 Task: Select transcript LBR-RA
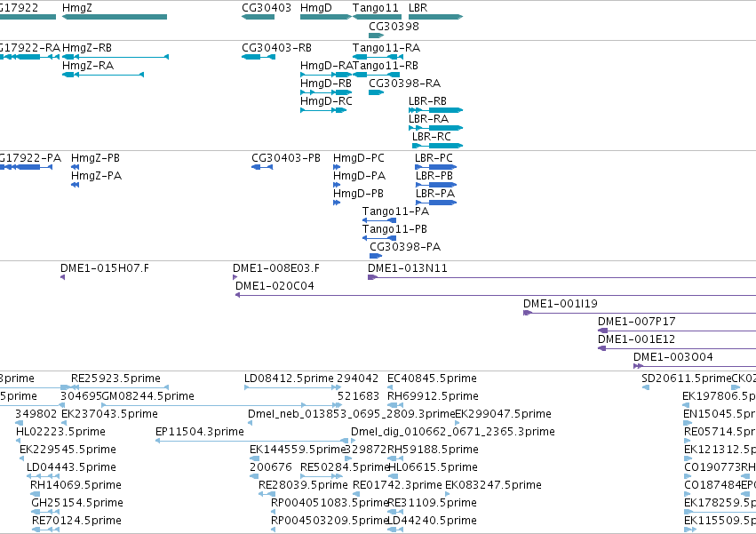pos(428,119)
